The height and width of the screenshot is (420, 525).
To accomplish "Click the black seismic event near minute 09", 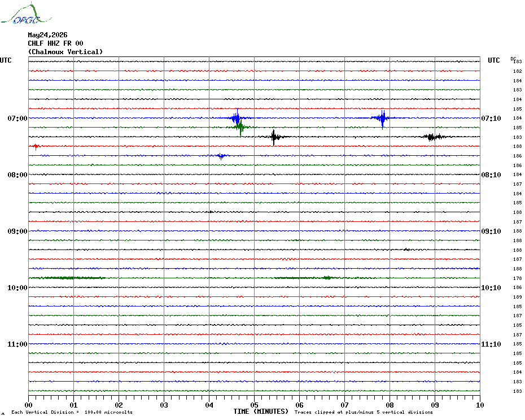I will pos(434,137).
